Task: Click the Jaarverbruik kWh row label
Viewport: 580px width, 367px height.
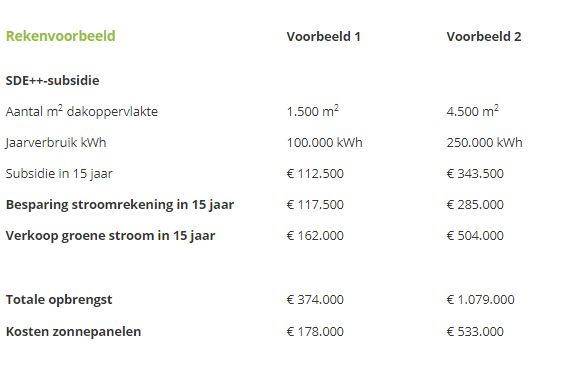Action: click(56, 142)
